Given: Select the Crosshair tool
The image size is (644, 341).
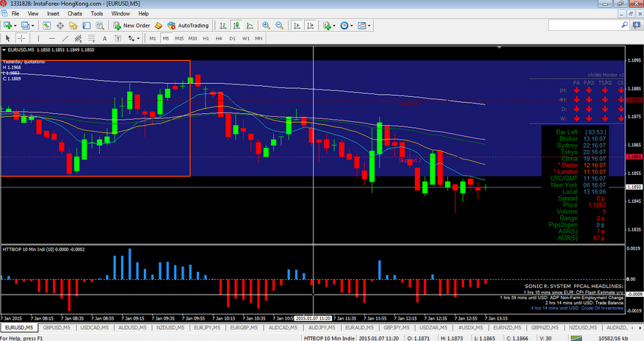Looking at the screenshot, I should pyautogui.click(x=21, y=38).
